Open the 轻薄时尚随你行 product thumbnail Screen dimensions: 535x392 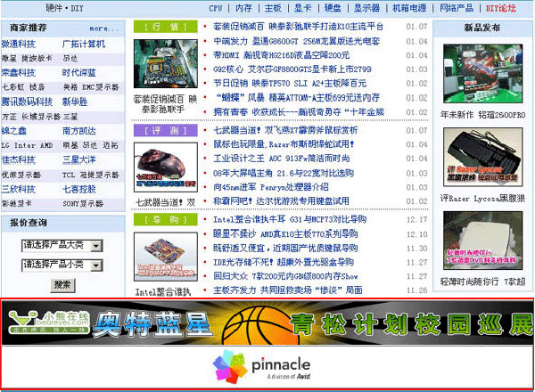coord(482,241)
